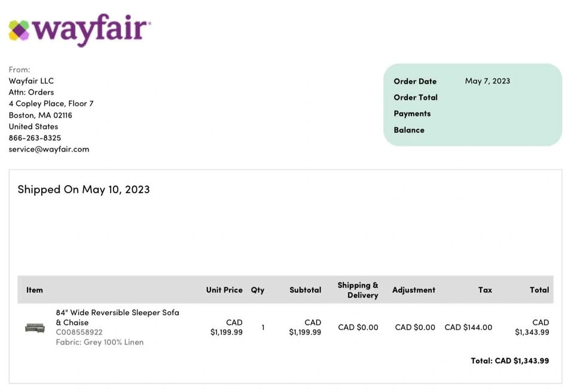The width and height of the screenshot is (574, 392).
Task: Click the Wayfair wordmark in the header
Action: 90,29
